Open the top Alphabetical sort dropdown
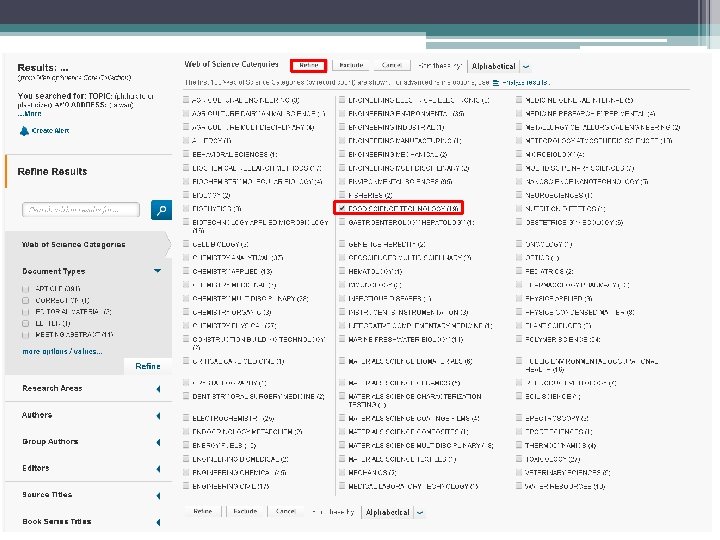This screenshot has width=720, height=540. click(500, 67)
